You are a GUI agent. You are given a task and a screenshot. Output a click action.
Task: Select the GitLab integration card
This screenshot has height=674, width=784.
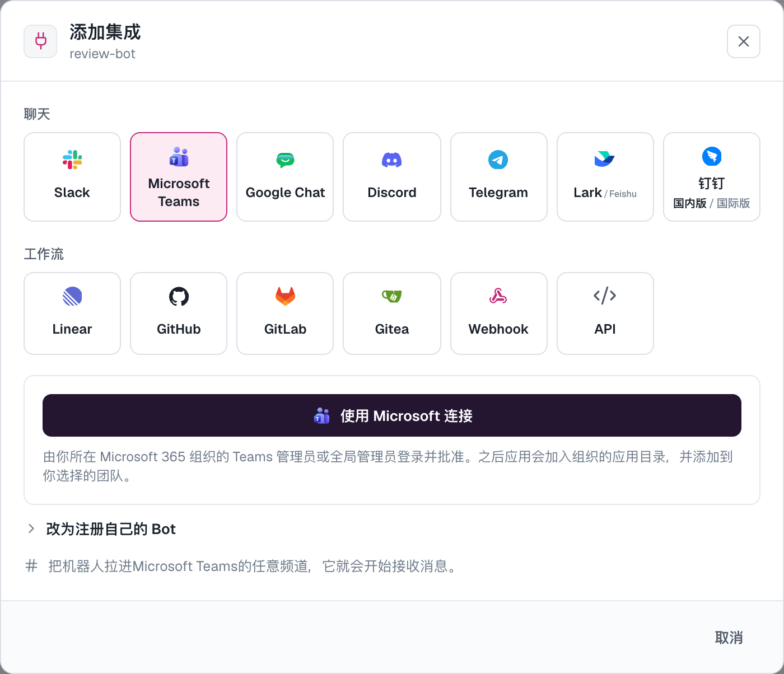point(285,313)
